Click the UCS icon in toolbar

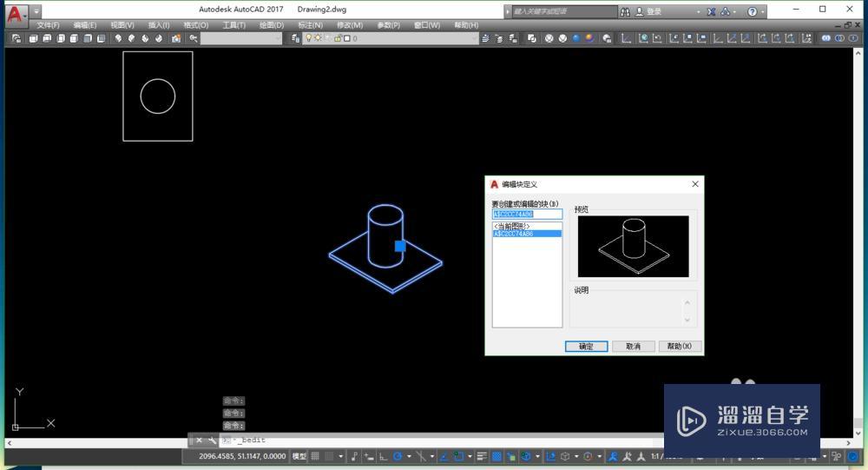tap(626, 38)
